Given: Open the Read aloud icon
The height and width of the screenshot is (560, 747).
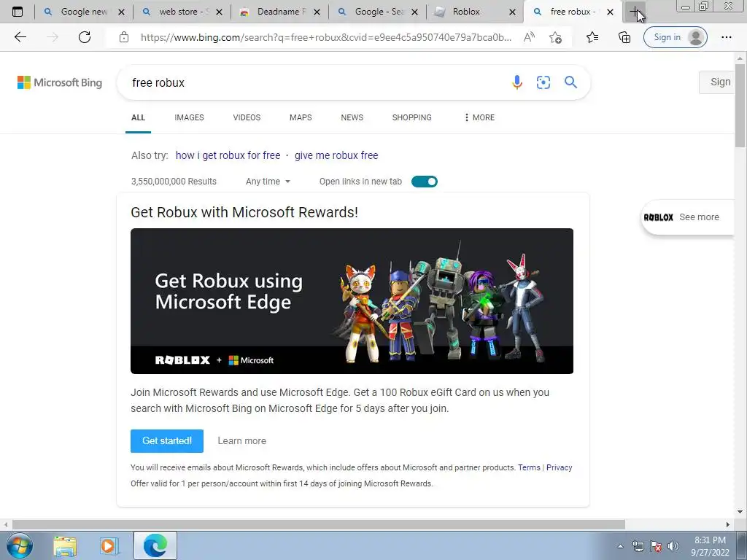Looking at the screenshot, I should [x=529, y=37].
